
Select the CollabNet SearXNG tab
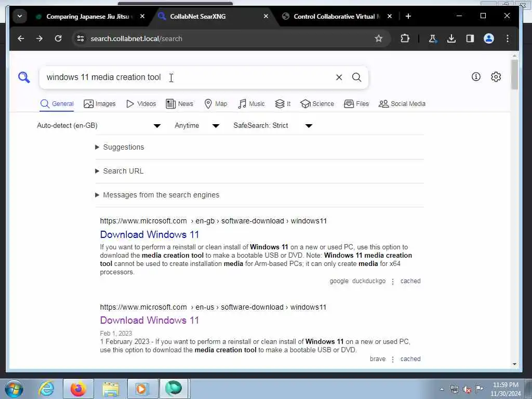[x=212, y=16]
